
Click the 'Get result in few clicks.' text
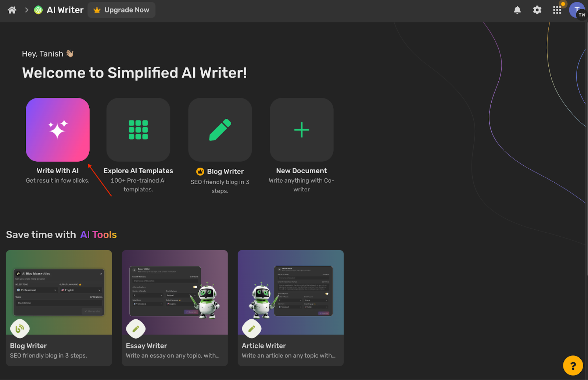[58, 180]
